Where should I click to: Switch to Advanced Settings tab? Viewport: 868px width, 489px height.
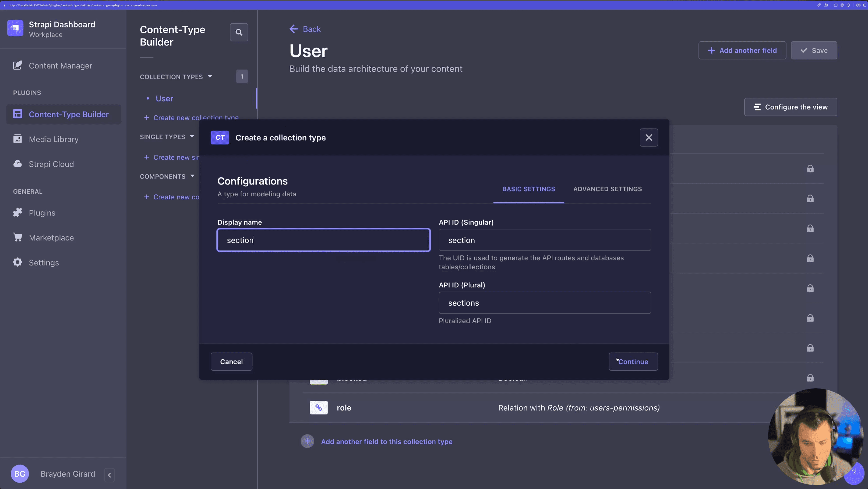[x=607, y=189]
